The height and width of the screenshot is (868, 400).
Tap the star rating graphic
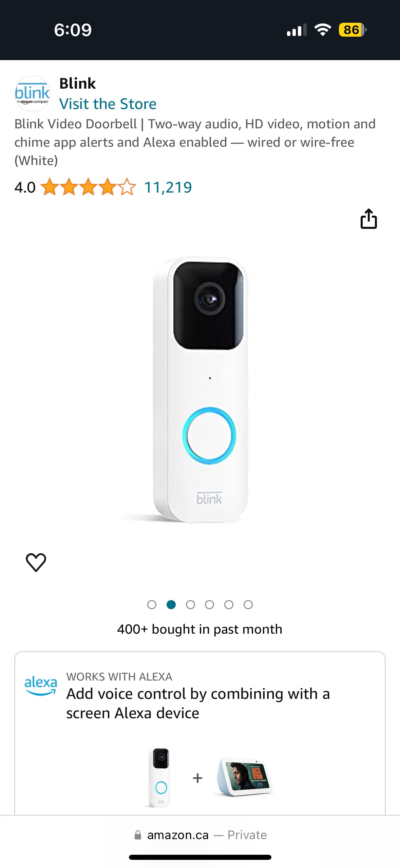[88, 187]
